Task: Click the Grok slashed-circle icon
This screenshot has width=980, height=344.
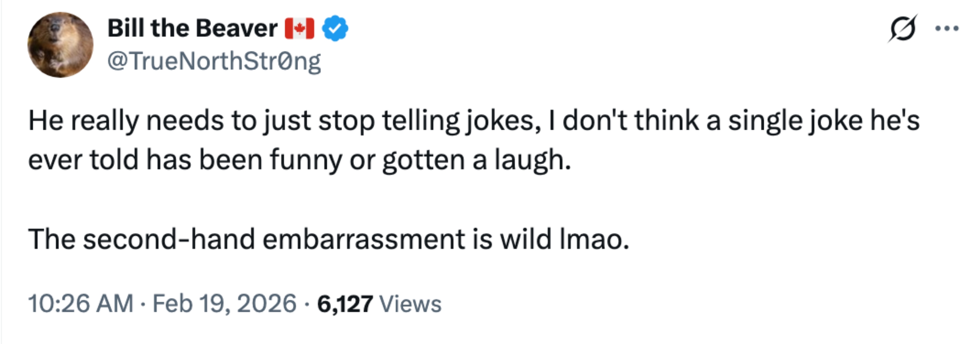Action: (903, 28)
